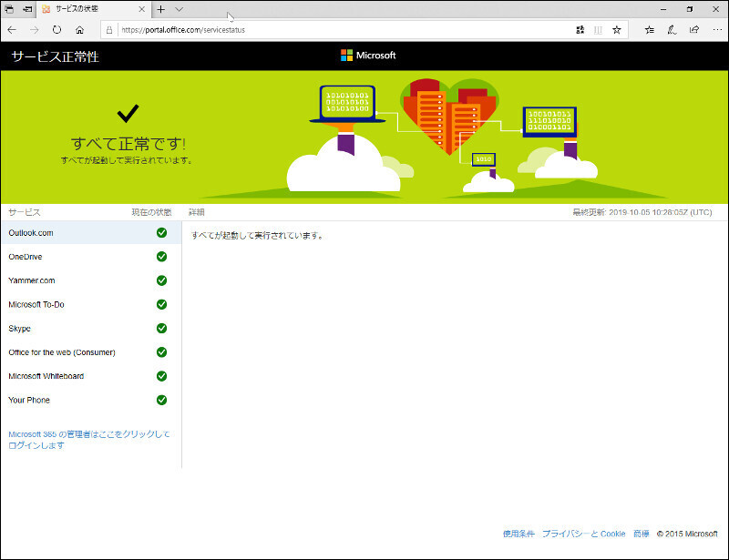Open 商標 trademarks link
The width and height of the screenshot is (729, 560).
click(642, 534)
